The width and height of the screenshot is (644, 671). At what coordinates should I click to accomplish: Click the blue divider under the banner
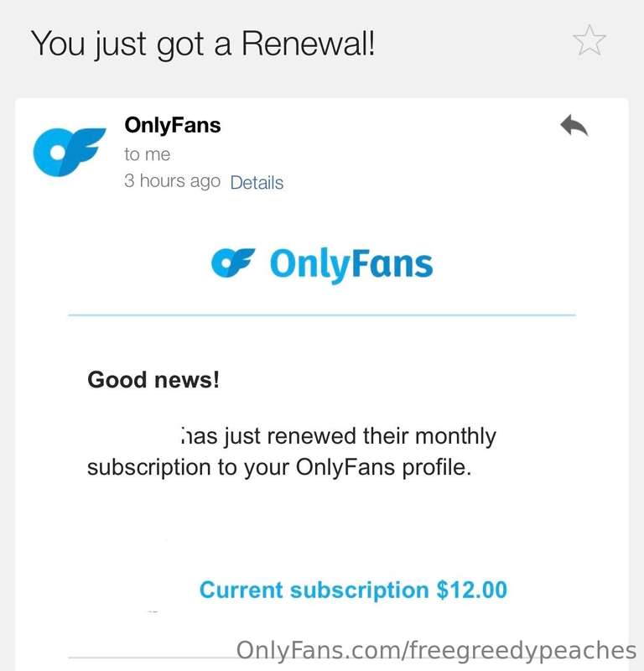(x=322, y=315)
